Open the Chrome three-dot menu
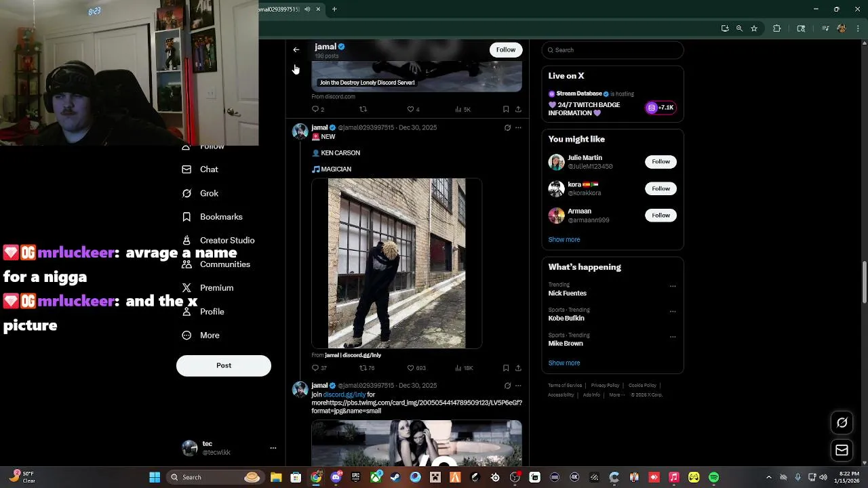 click(859, 28)
